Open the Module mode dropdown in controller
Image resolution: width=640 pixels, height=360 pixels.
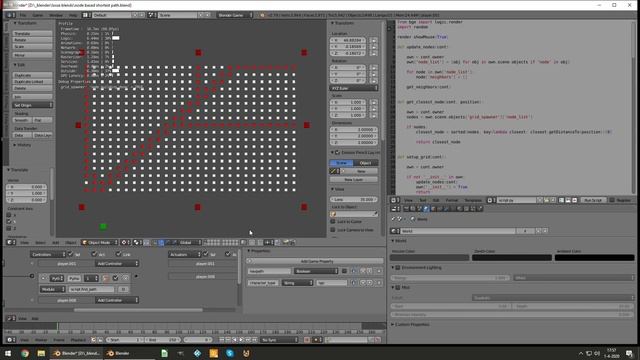(x=53, y=289)
